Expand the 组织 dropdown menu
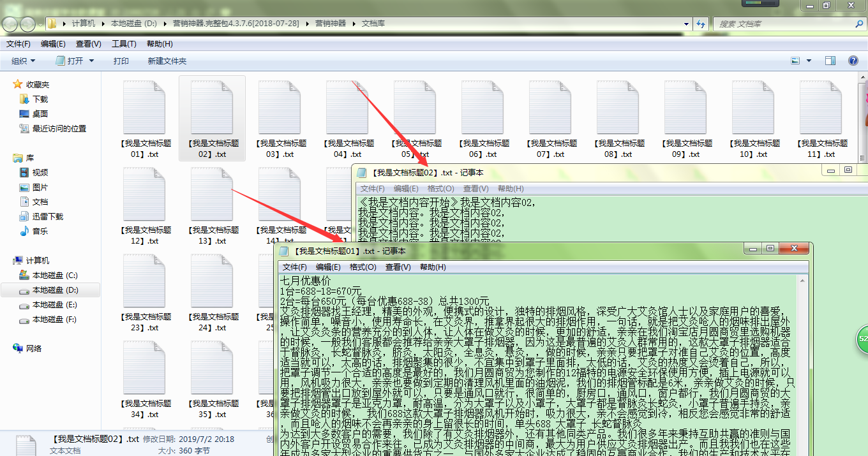The image size is (868, 456). click(24, 61)
